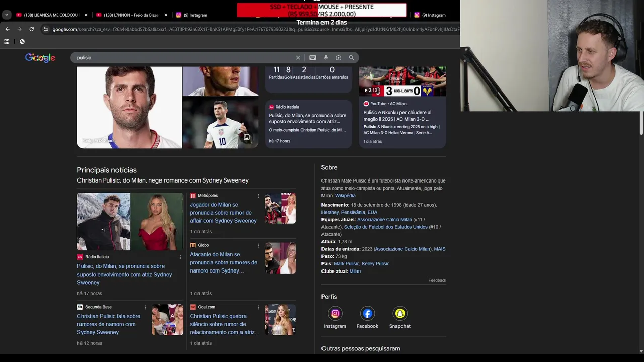Open Seleção de Futebol dos Estados Unidos link
644x362 pixels.
(386, 227)
